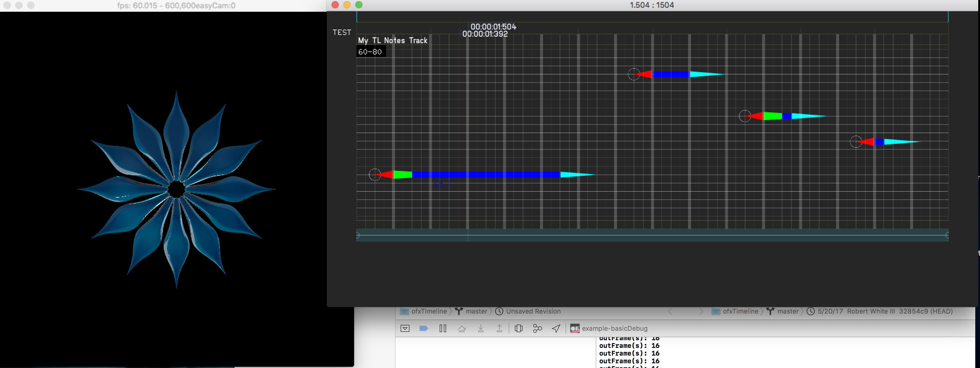Click the long blue note bar
The image size is (980, 368).
tap(486, 175)
